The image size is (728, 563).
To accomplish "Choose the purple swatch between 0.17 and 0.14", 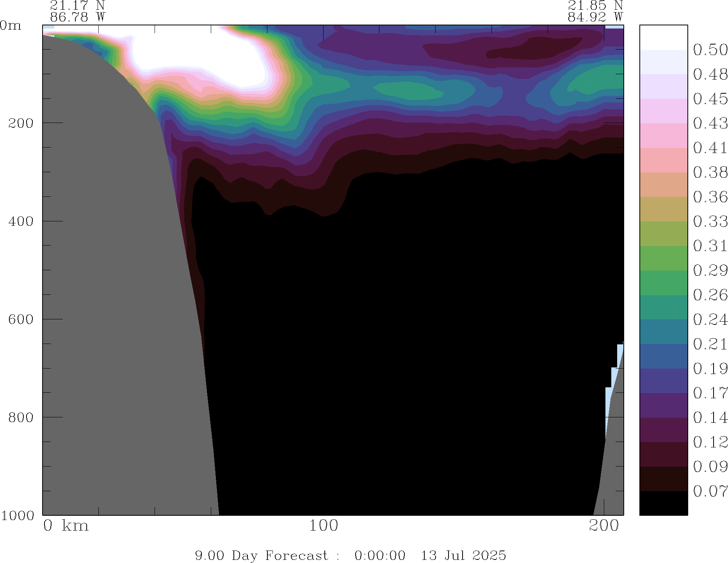I will tap(663, 405).
